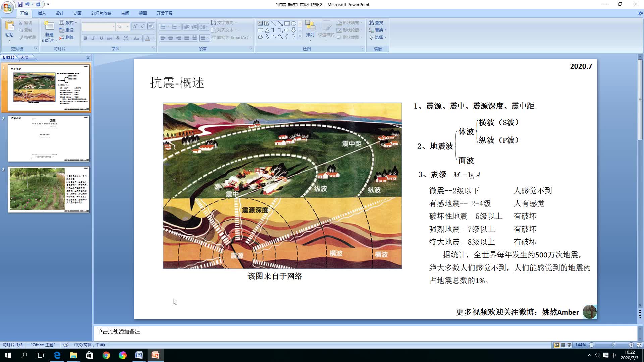
Task: Zoom in with plus button
Action: pyautogui.click(x=631, y=345)
